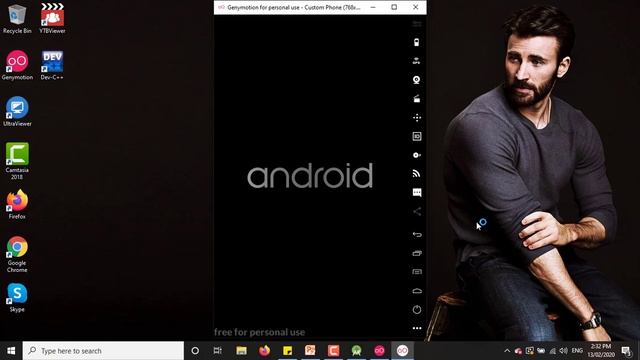The height and width of the screenshot is (360, 640).
Task: Select the Recycle Bin desktop icon
Action: pyautogui.click(x=17, y=19)
